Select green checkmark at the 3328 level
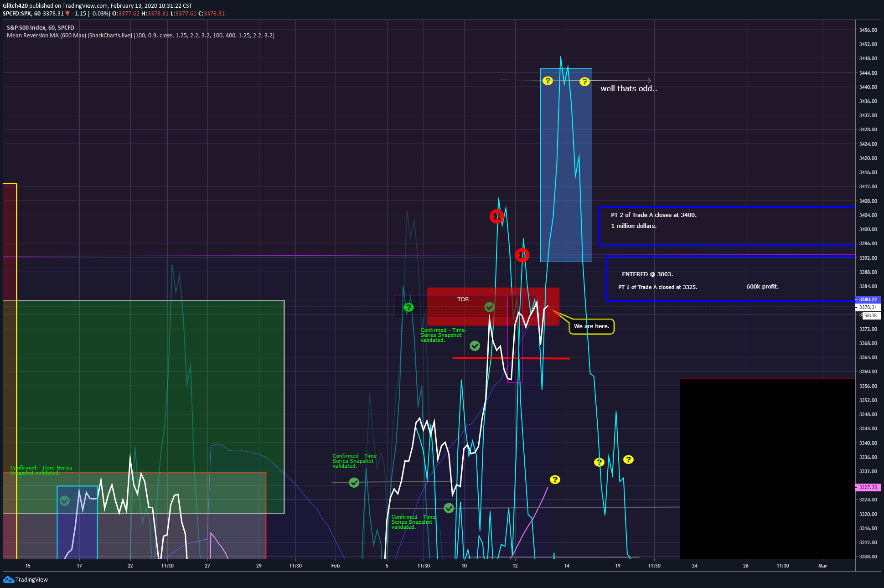The height and width of the screenshot is (588, 884). 354,482
